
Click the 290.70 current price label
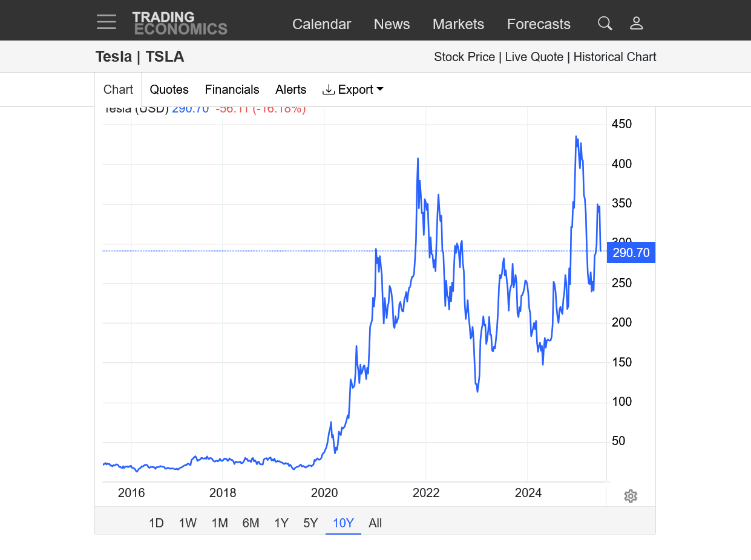631,253
